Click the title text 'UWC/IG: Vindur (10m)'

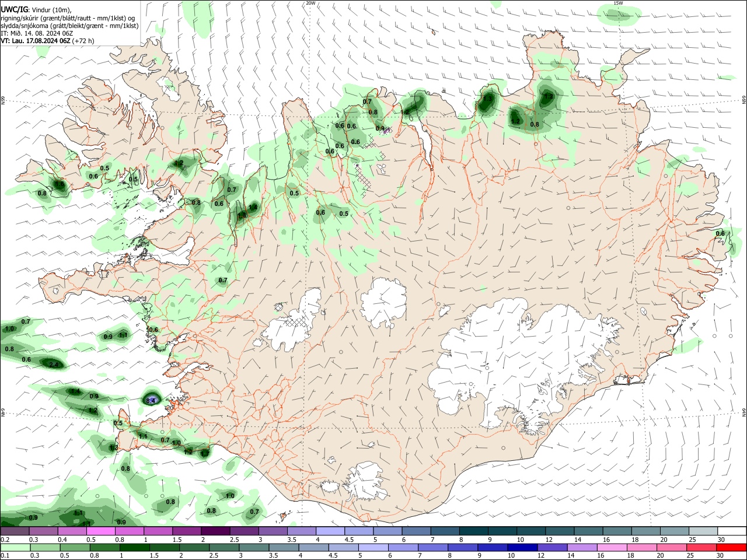(x=36, y=10)
